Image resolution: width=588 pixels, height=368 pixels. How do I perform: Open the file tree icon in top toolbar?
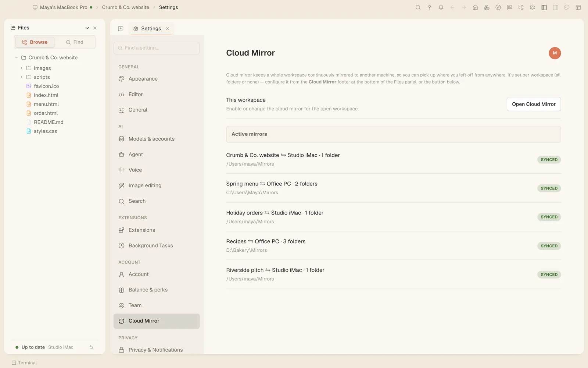[x=521, y=7]
